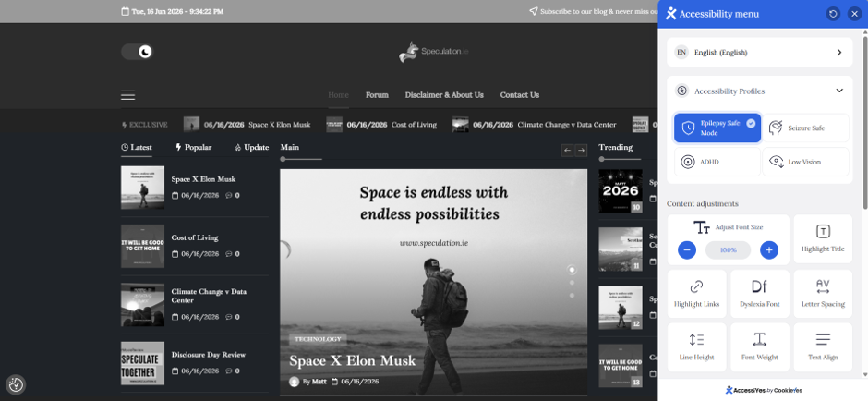Image resolution: width=868 pixels, height=401 pixels.
Task: Open the English language selector
Action: pyautogui.click(x=759, y=52)
